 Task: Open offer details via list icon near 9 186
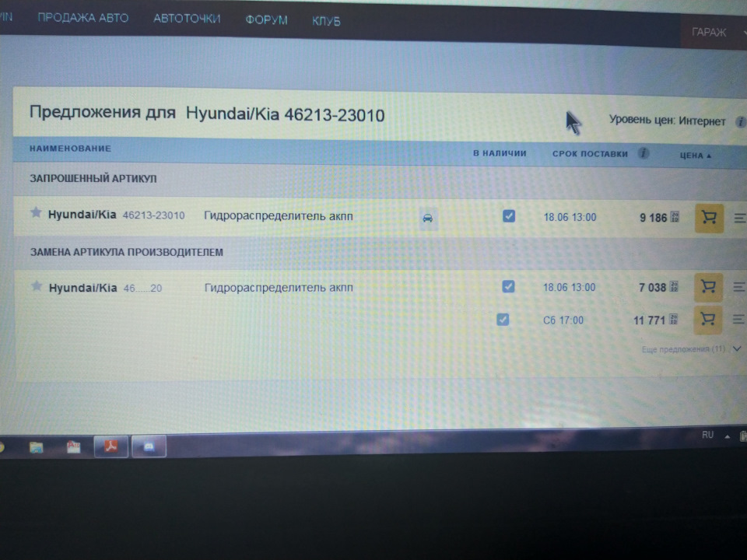coord(738,218)
